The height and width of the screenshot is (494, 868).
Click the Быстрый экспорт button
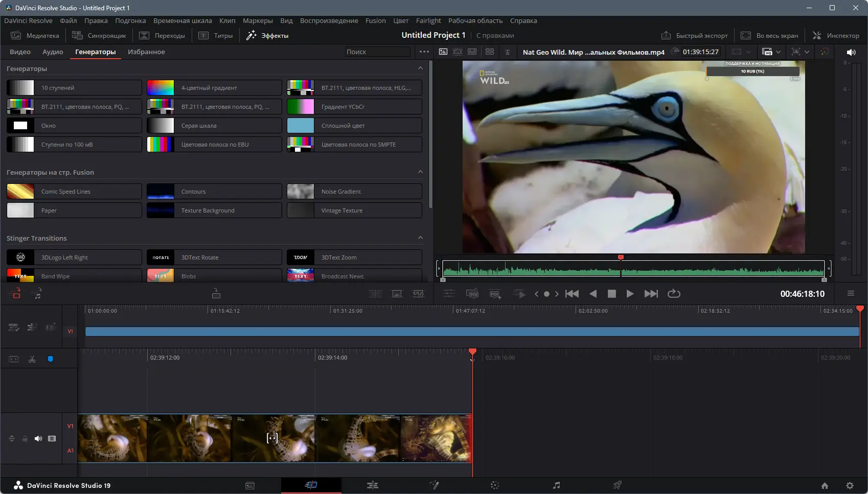694,36
